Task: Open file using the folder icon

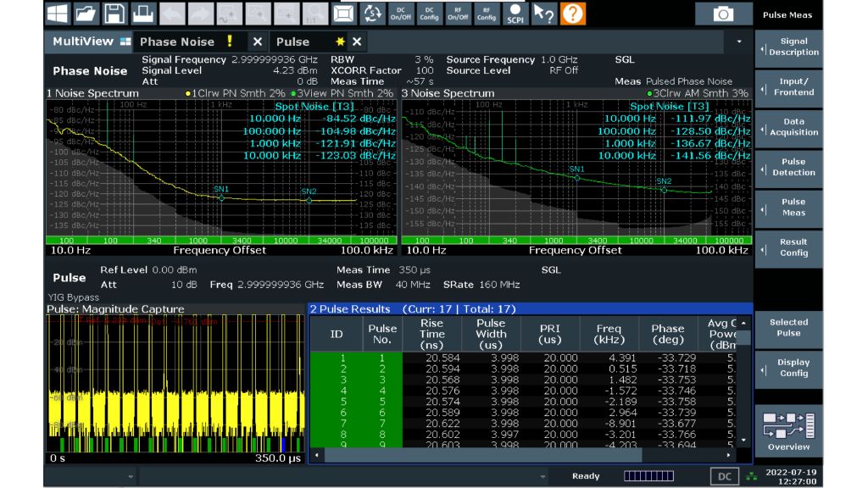Action: pos(86,14)
